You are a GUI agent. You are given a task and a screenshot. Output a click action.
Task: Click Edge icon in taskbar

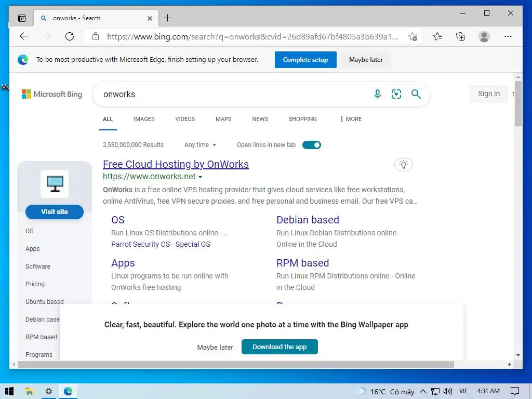pos(68,391)
